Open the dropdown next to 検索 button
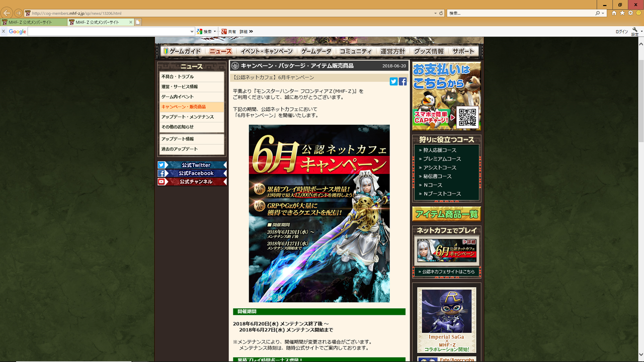The image size is (644, 362). 215,31
